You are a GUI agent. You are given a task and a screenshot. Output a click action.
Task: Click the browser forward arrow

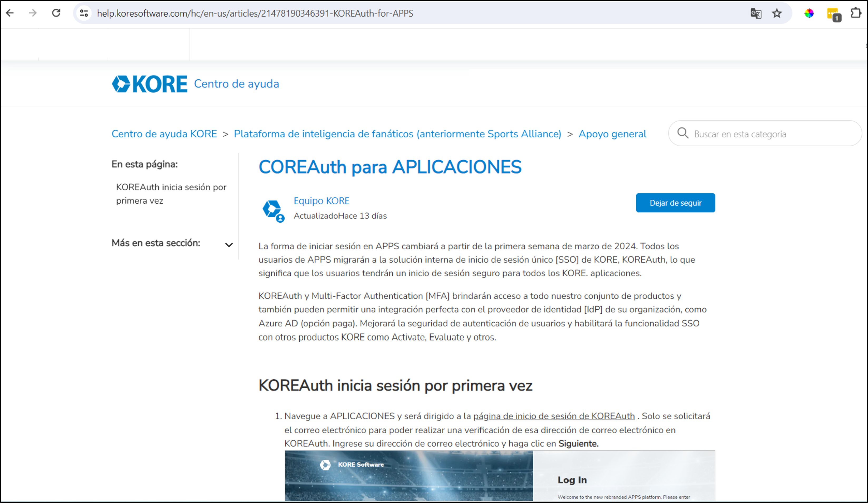(x=33, y=13)
